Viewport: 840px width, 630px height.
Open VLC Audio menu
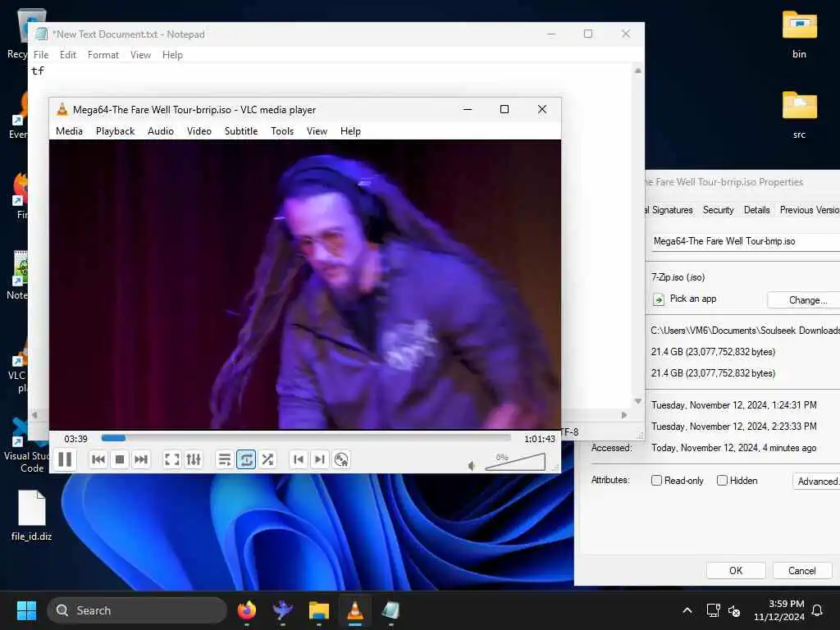161,131
